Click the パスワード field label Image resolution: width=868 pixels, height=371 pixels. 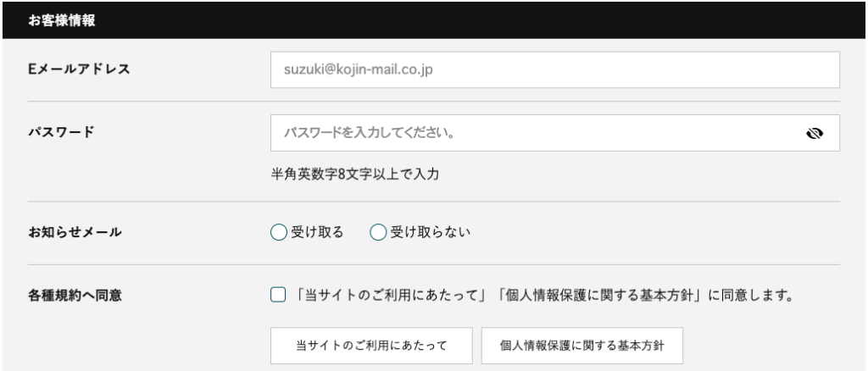[x=59, y=133]
